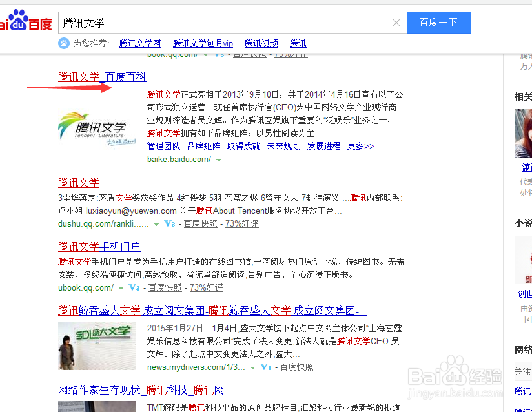
Task: Open the 网络作家生存现状_腾讯科技 result
Action: tap(141, 390)
